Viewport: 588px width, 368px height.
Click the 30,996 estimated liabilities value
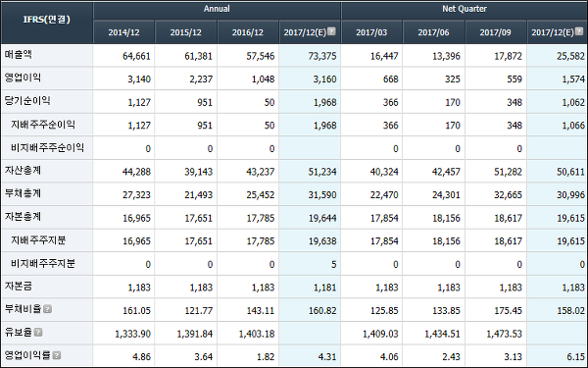click(x=570, y=195)
